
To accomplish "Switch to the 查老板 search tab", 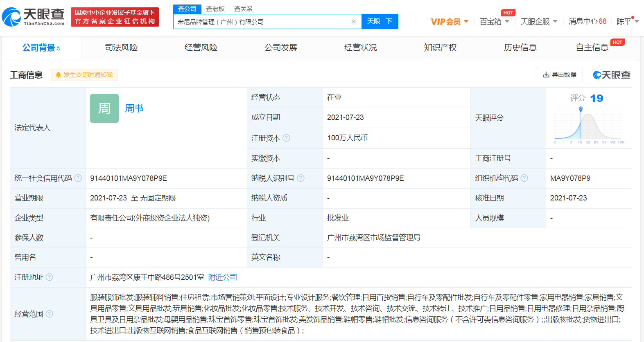I will coord(215,9).
